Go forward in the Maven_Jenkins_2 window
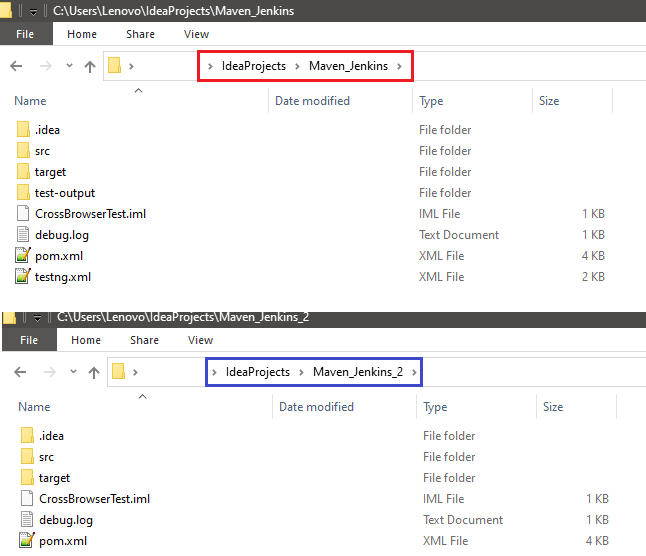The image size is (646, 556). point(50,372)
